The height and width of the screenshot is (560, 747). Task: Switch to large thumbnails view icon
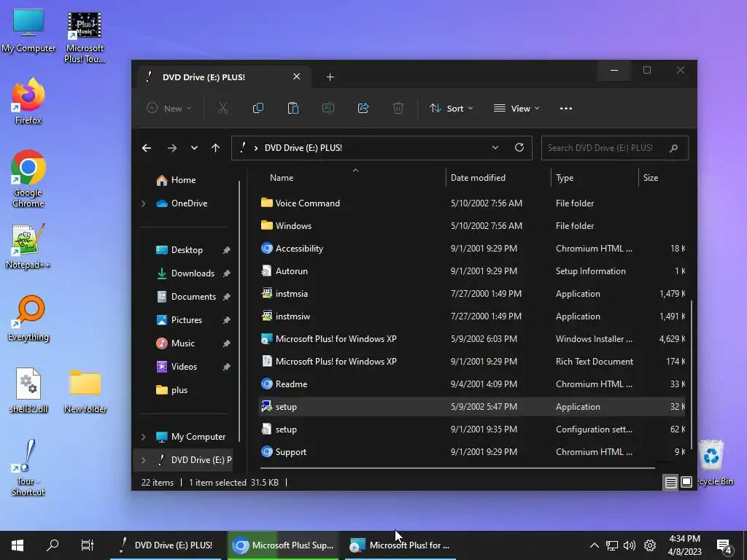(x=686, y=483)
